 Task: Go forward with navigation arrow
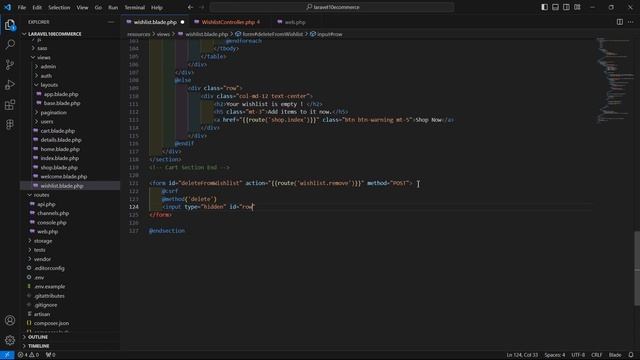coord(202,7)
